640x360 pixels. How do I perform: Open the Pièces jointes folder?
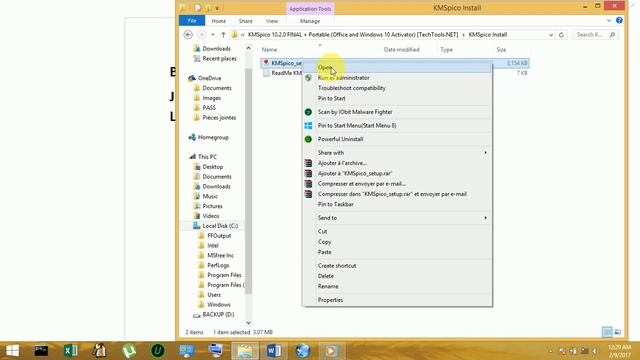tap(215, 118)
